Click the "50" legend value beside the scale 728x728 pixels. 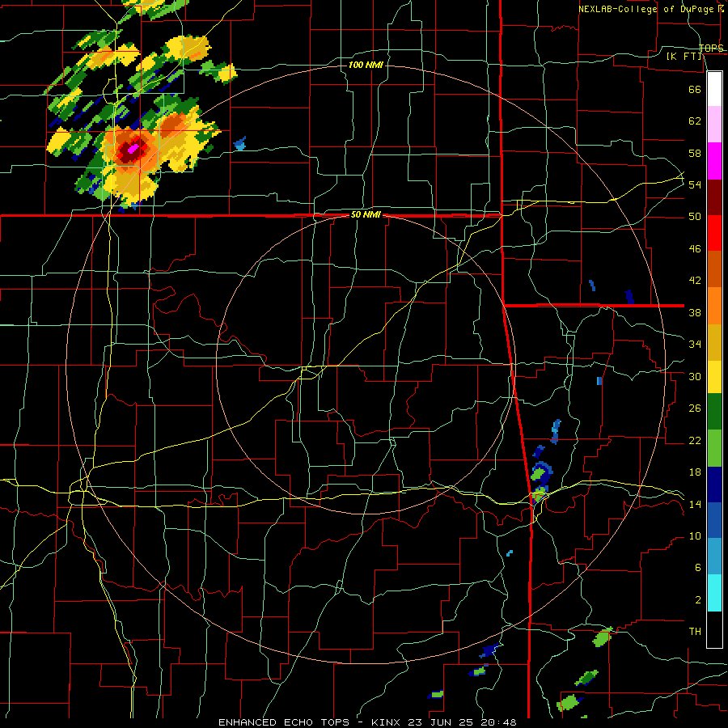click(x=695, y=217)
